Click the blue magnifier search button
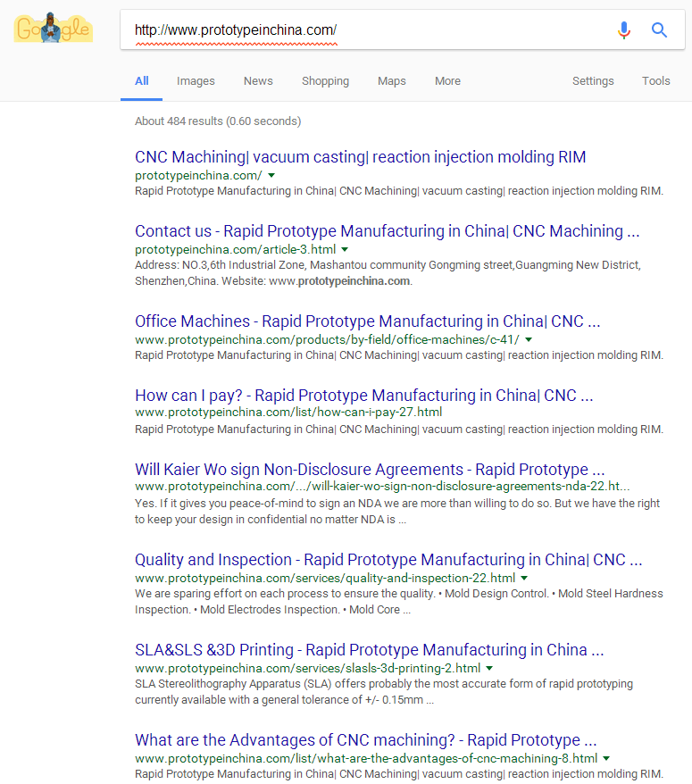692x784 pixels. point(659,30)
